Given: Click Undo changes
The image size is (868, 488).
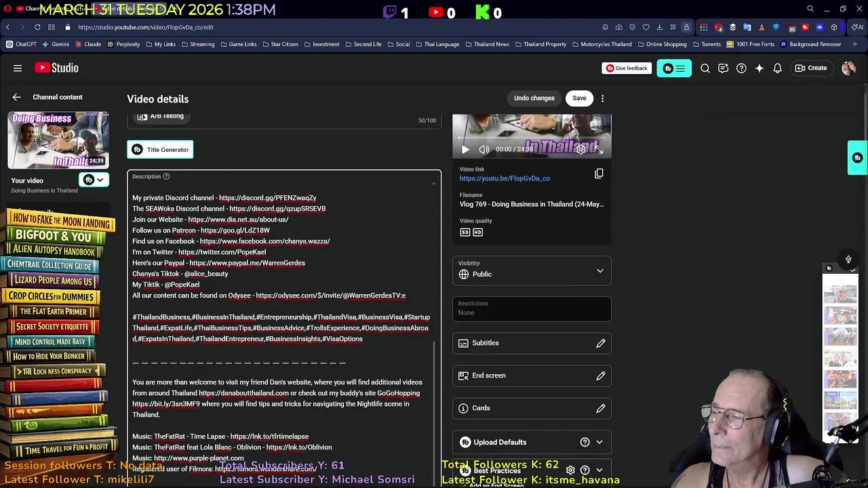Looking at the screenshot, I should (x=534, y=98).
